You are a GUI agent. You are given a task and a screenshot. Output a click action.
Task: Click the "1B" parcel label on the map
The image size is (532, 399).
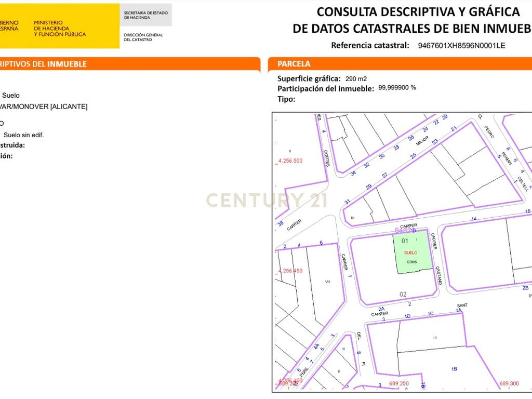pyautogui.click(x=454, y=369)
